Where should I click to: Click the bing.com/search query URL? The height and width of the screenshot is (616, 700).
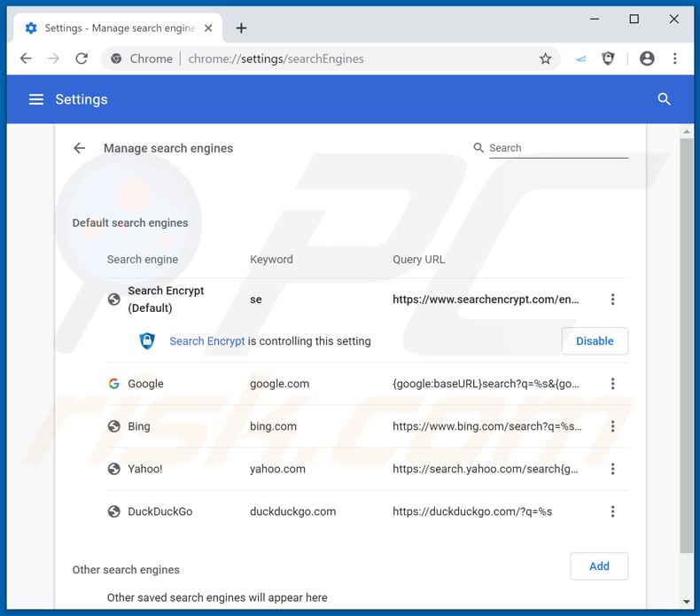[487, 426]
